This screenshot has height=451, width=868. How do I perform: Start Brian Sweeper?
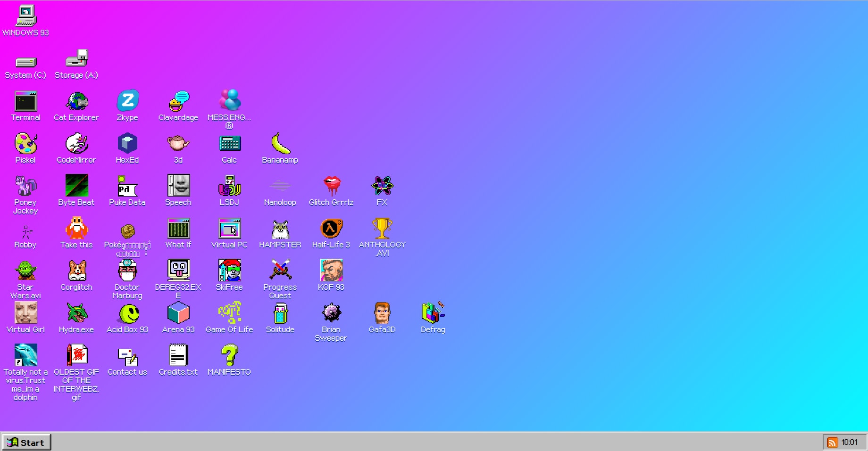(x=331, y=312)
